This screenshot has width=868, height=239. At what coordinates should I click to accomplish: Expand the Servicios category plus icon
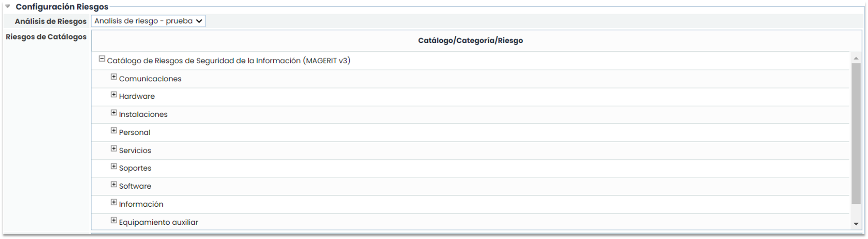114,149
